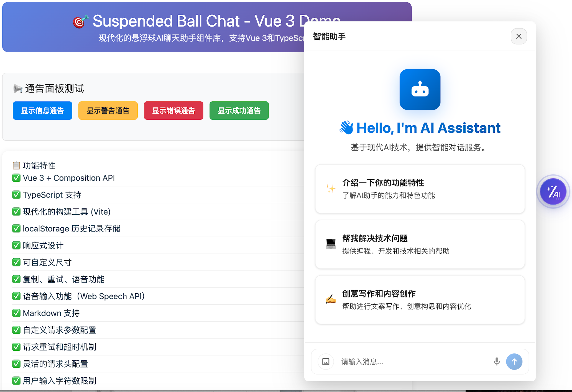
Task: Click the waving hand emoji
Action: coord(346,128)
